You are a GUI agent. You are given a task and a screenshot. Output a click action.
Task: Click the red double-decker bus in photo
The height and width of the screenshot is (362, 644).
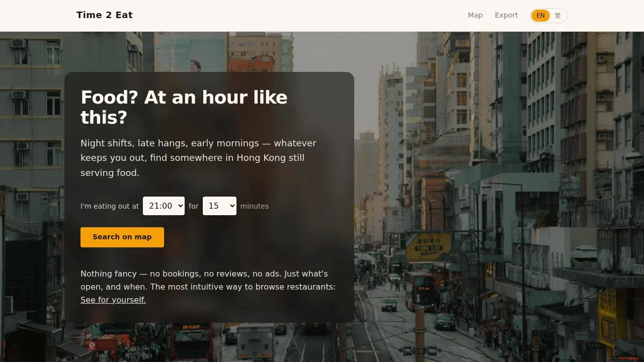click(x=421, y=292)
